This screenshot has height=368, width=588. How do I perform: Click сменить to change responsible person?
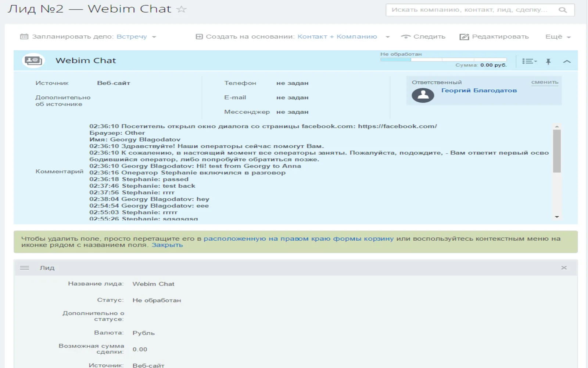coord(545,82)
